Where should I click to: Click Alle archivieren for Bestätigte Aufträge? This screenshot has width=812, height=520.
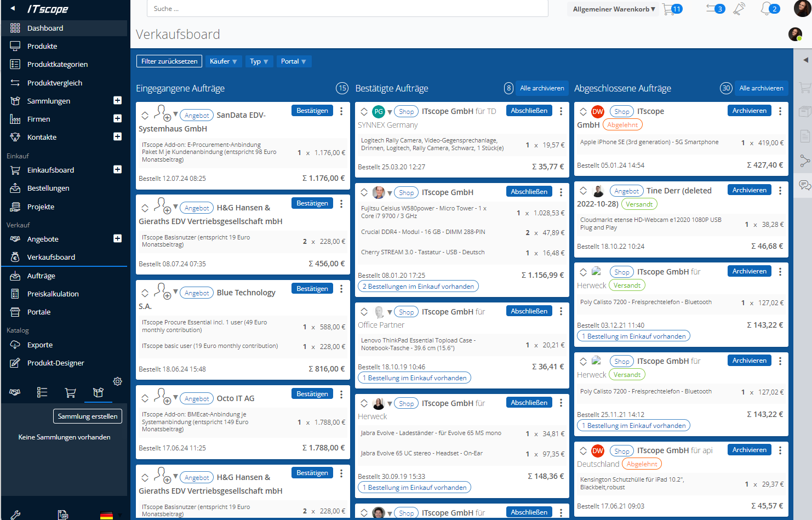(542, 88)
